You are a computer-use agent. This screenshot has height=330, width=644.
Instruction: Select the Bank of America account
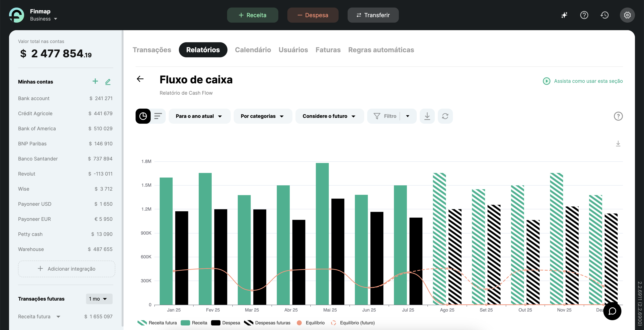65,128
